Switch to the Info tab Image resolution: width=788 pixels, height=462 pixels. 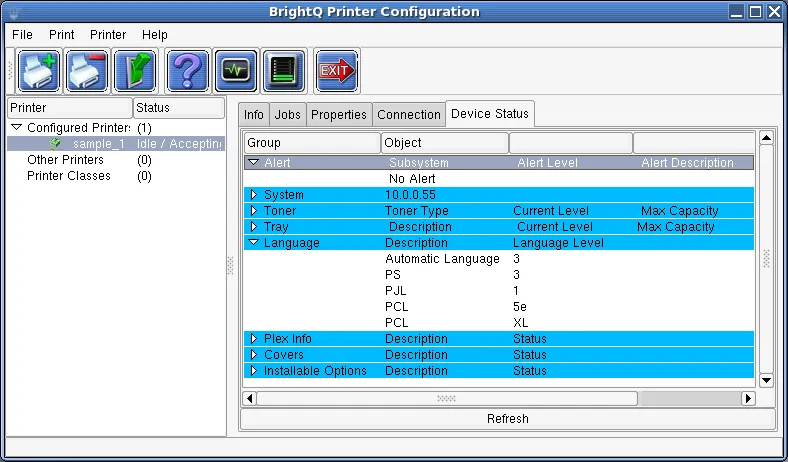coord(254,115)
